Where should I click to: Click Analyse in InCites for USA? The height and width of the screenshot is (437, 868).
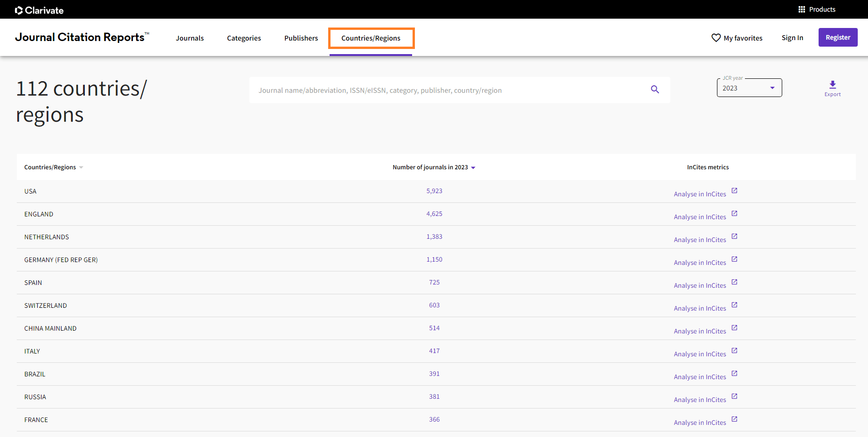(x=700, y=194)
